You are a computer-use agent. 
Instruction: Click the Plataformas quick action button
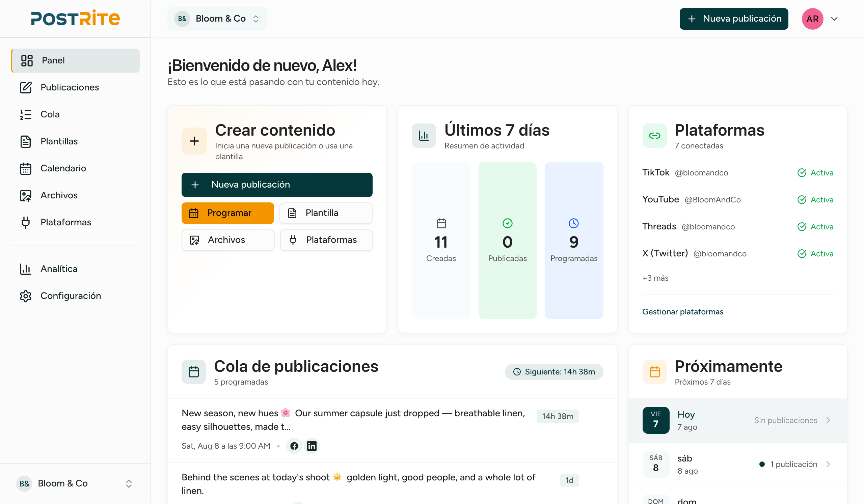pyautogui.click(x=326, y=240)
